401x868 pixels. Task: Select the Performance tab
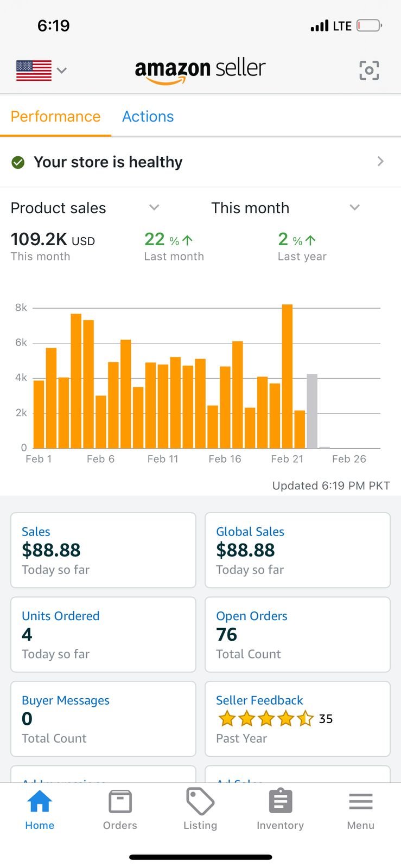[x=55, y=117]
